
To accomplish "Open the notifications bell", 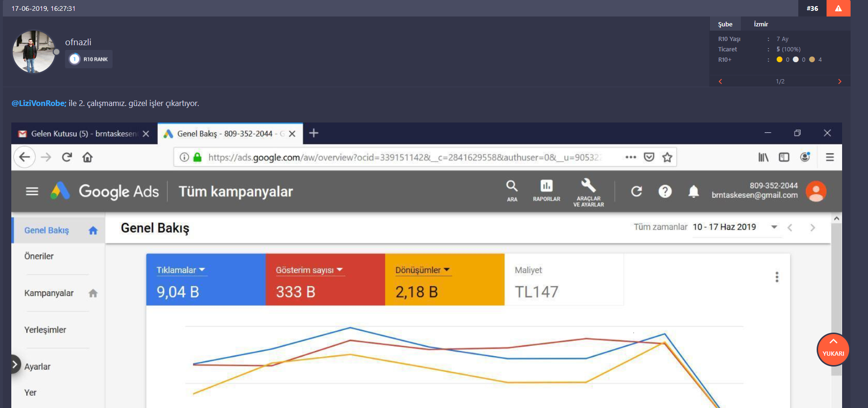I will [693, 191].
